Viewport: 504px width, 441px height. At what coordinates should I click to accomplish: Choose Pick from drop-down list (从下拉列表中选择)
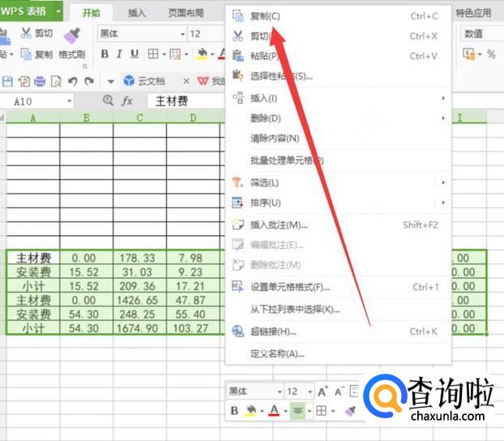[336, 309]
